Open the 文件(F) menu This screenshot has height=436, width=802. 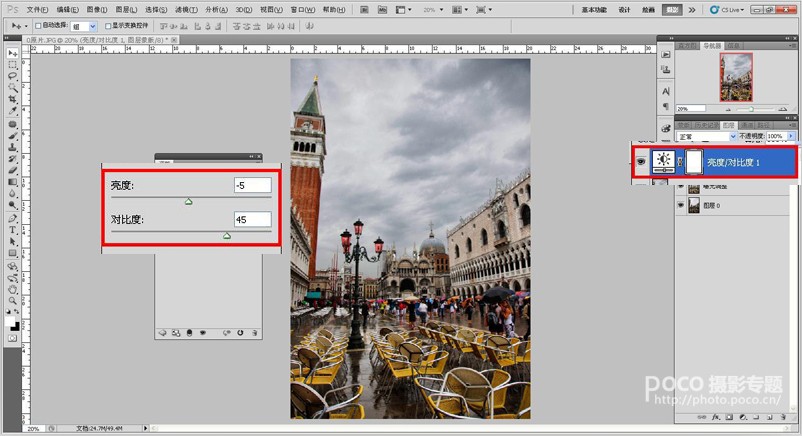point(37,10)
